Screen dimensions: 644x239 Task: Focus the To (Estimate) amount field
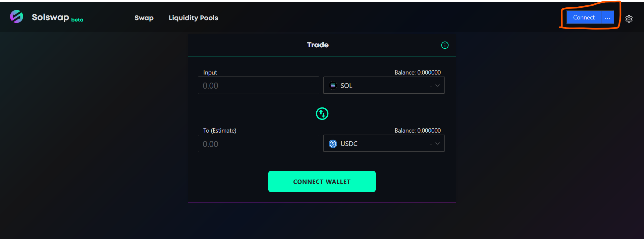[258, 144]
